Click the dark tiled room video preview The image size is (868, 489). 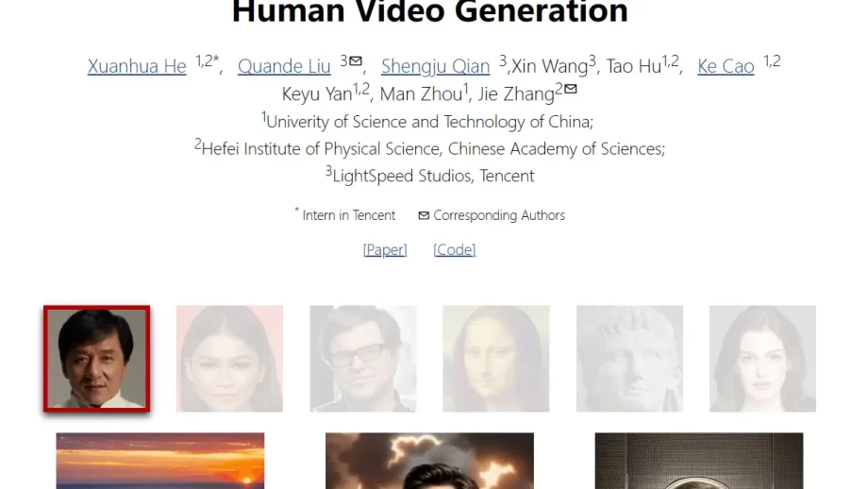point(698,461)
